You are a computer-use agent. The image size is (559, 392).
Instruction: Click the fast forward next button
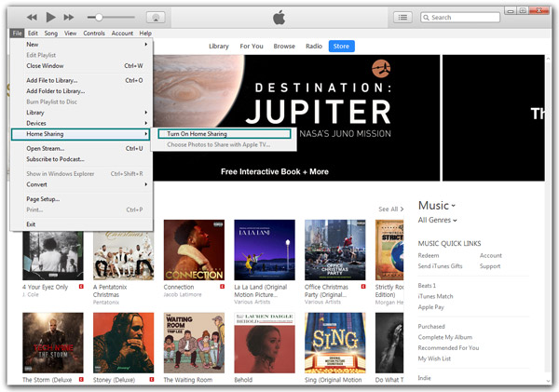[68, 17]
